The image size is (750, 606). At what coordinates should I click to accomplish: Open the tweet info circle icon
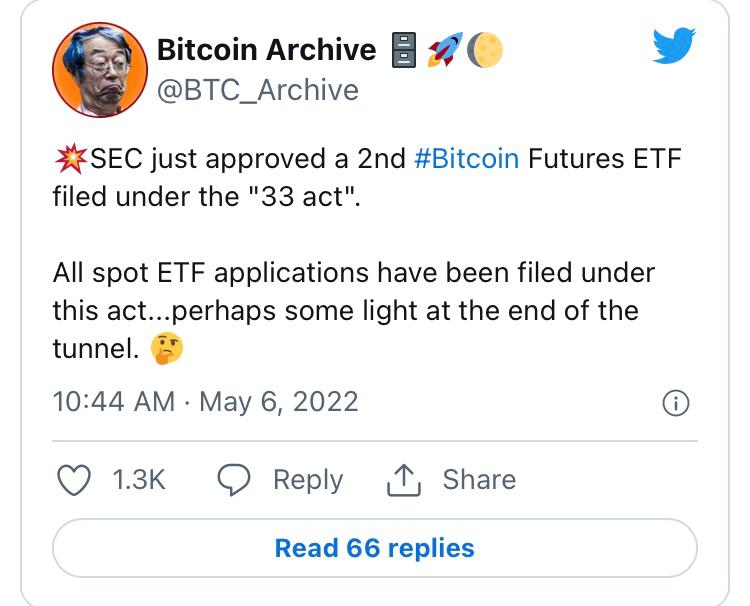coord(676,403)
